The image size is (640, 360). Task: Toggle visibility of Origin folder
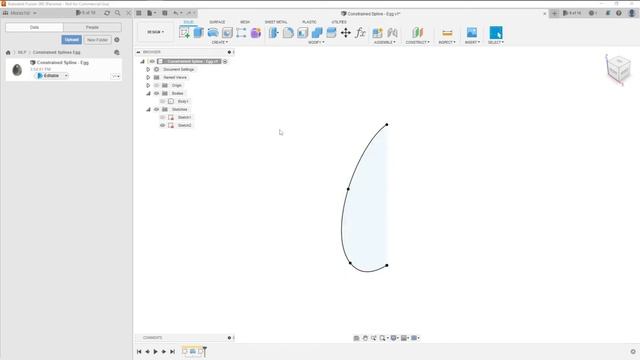click(156, 85)
